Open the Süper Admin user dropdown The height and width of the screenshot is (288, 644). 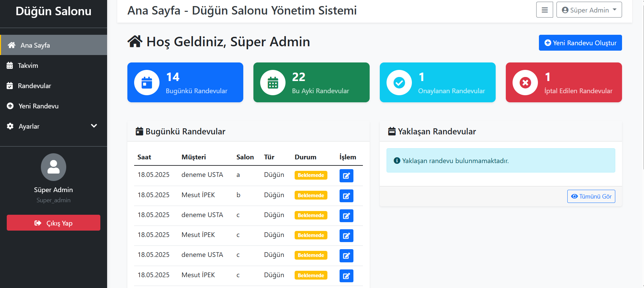(589, 10)
